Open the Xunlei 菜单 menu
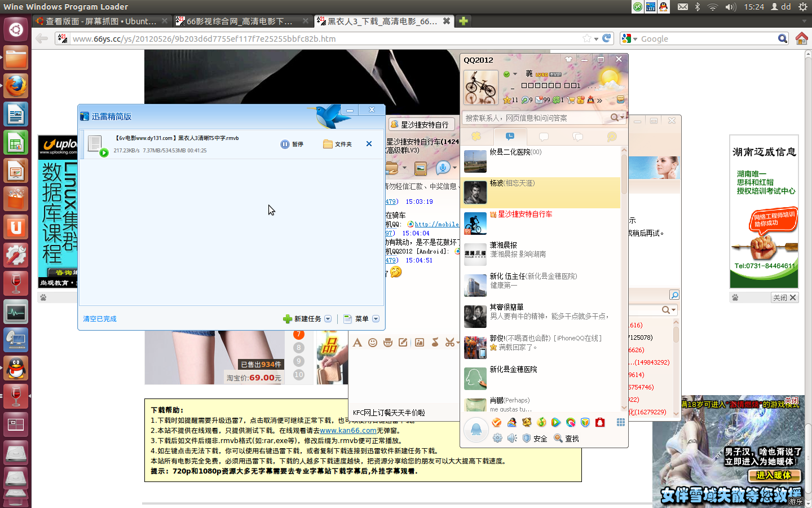The width and height of the screenshot is (812, 508). [356, 319]
